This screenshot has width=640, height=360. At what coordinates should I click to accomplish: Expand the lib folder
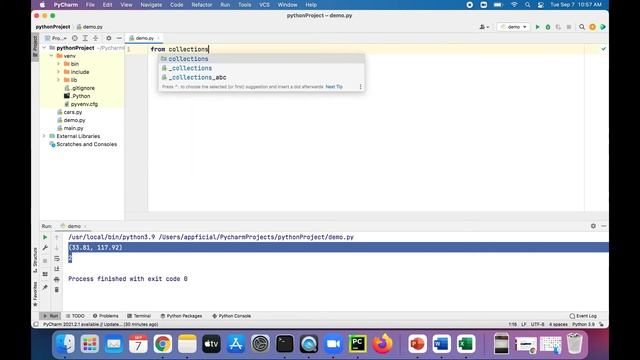click(58, 80)
